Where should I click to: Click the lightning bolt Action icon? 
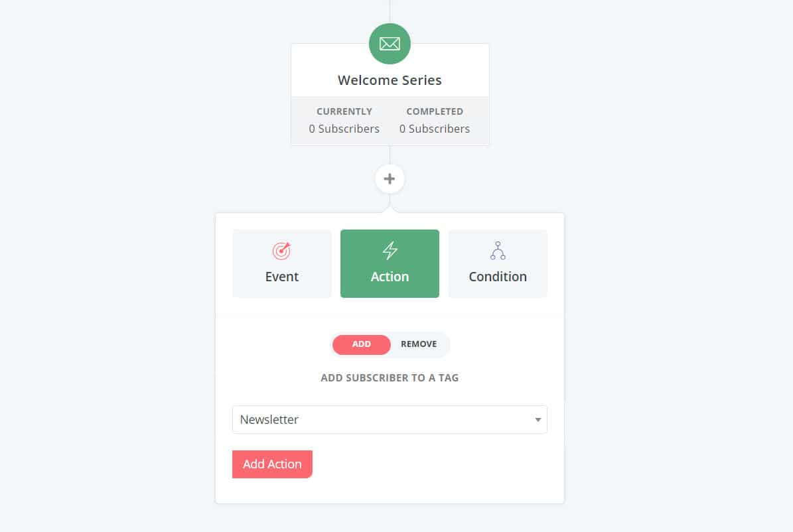pyautogui.click(x=390, y=250)
